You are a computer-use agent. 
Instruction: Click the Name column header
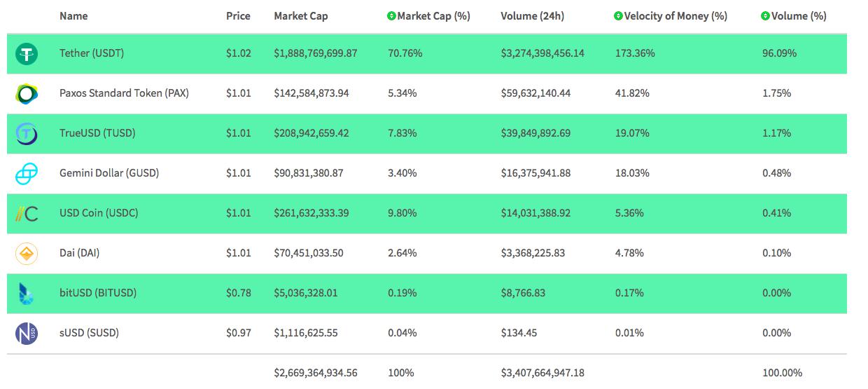73,16
